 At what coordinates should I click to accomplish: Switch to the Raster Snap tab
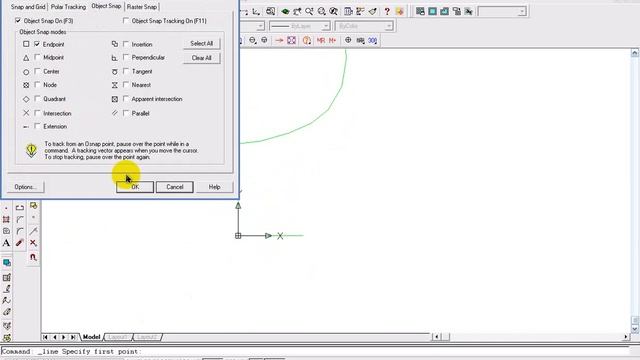(x=142, y=7)
